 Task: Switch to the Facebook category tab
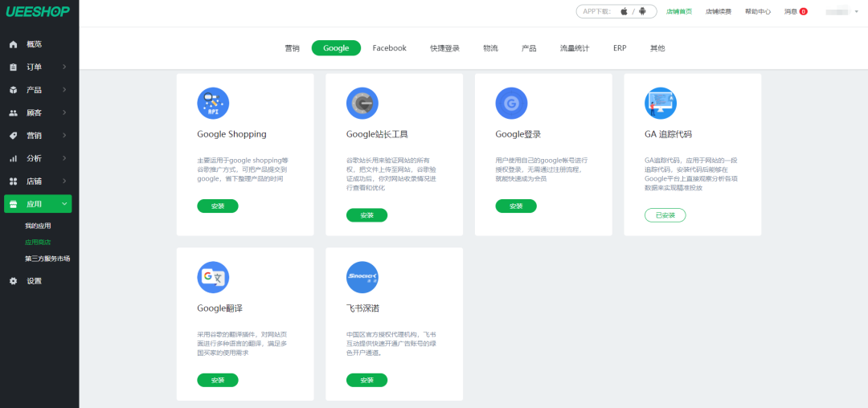[389, 48]
